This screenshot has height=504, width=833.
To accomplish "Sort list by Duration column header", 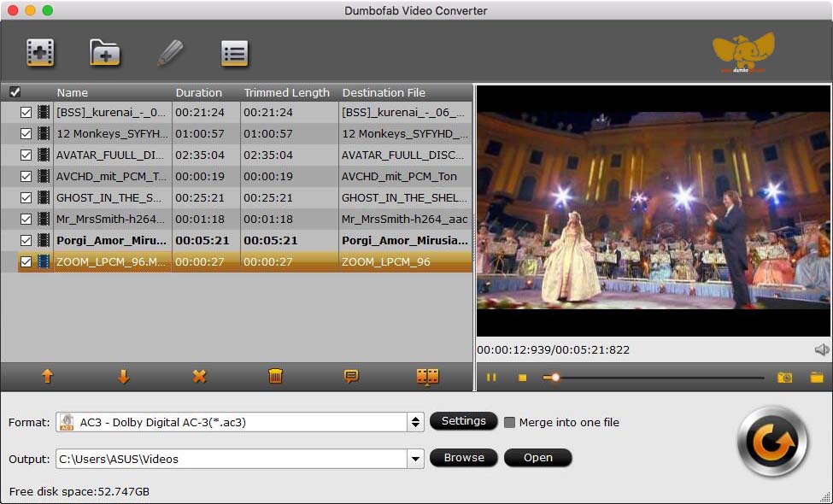I will point(198,92).
